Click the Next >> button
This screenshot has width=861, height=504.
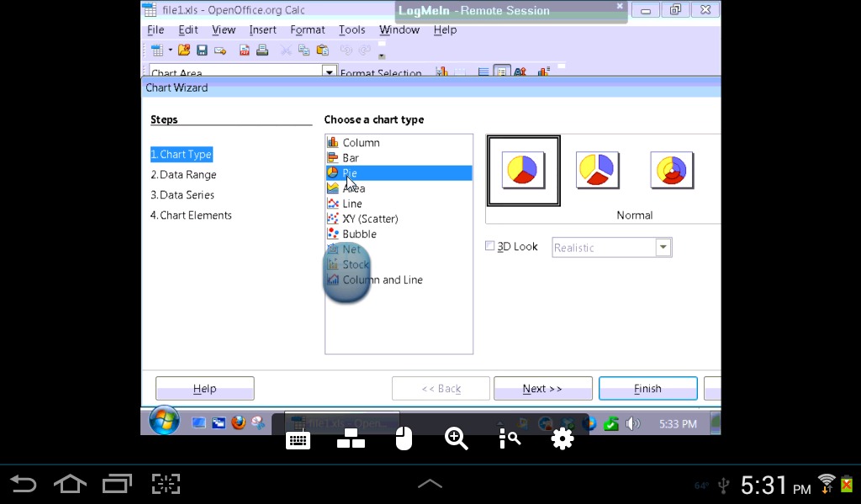[x=542, y=388]
